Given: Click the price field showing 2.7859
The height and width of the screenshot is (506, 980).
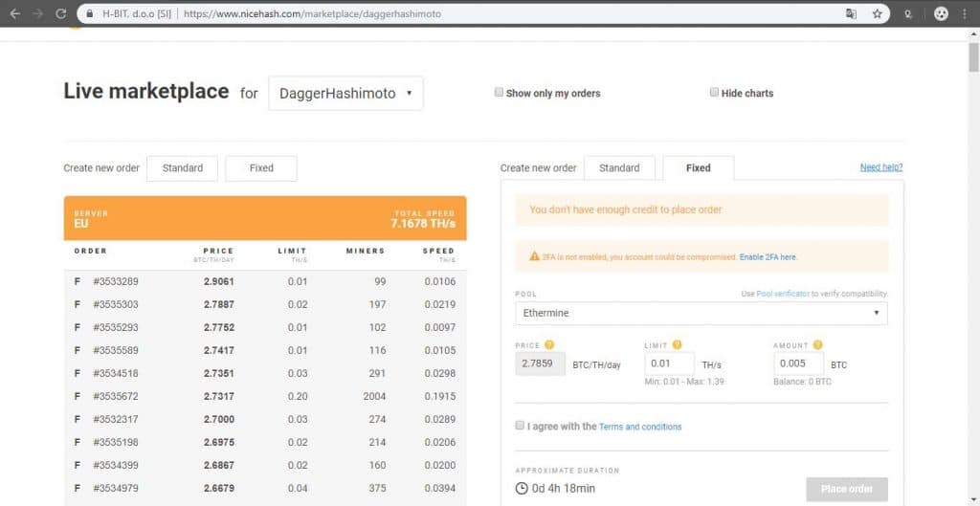Looking at the screenshot, I should click(x=541, y=363).
